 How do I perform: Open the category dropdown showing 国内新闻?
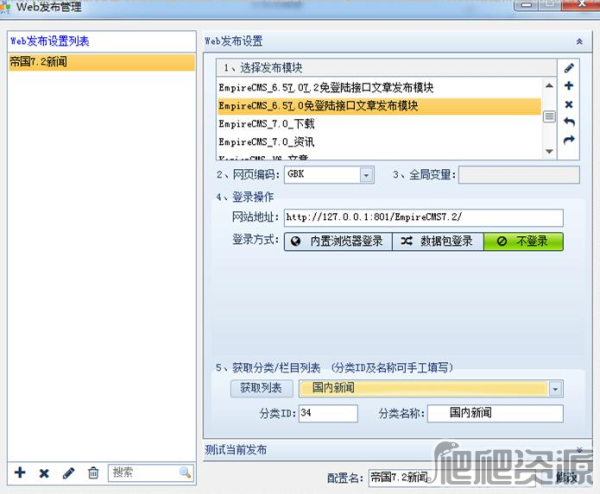click(555, 389)
